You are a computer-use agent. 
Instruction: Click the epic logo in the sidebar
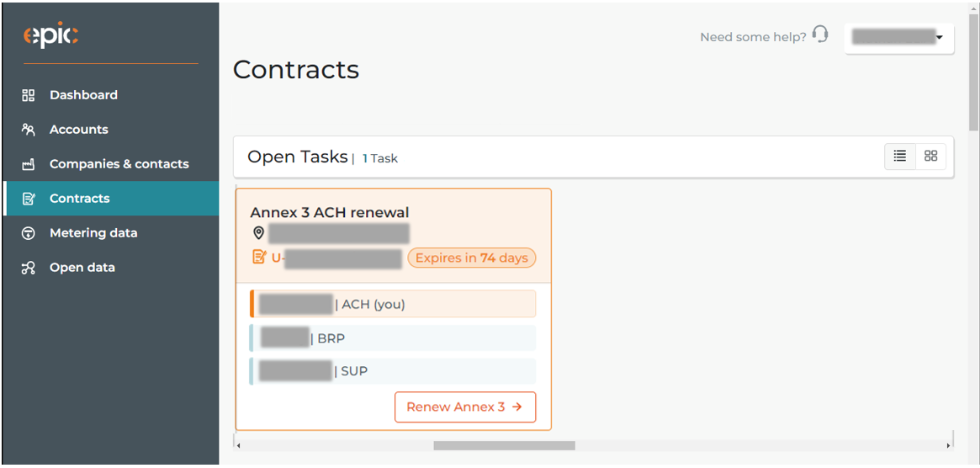pyautogui.click(x=50, y=35)
